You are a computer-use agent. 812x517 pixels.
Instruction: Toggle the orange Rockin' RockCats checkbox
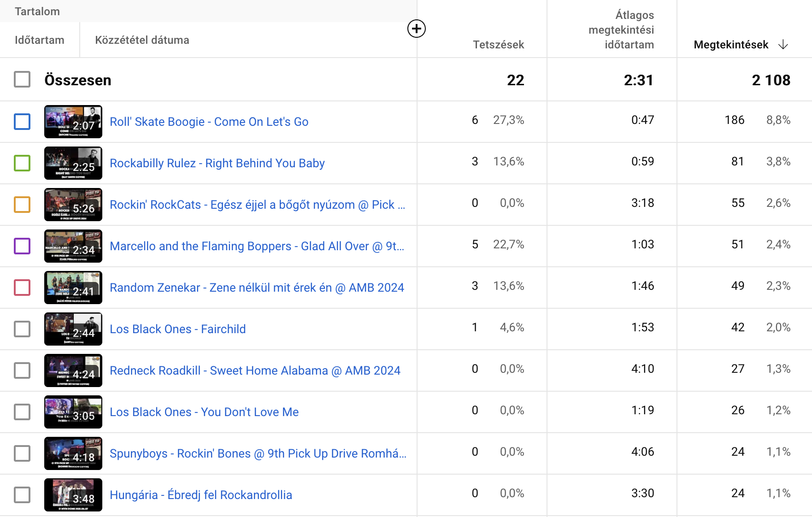(22, 205)
